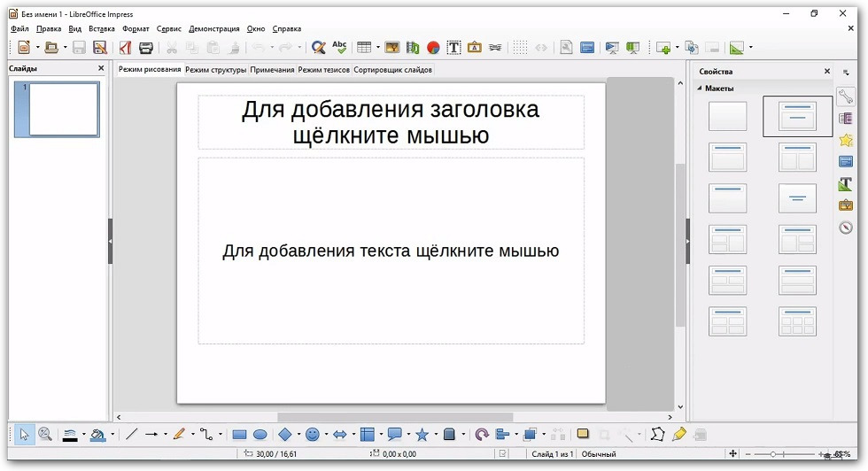Adjust the zoom slider in the status bar
Screen dimensions: 868x471
(773, 454)
